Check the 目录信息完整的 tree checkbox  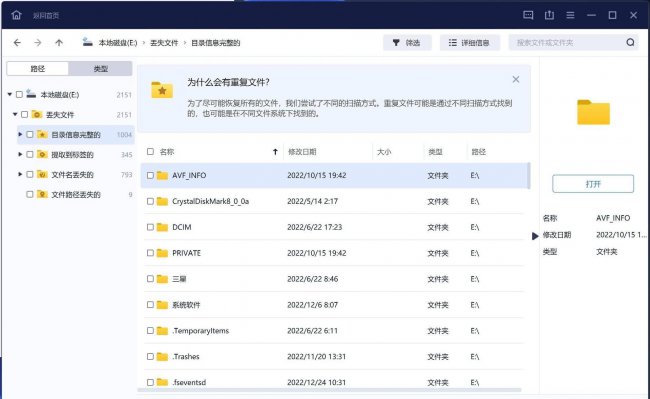tap(30, 134)
